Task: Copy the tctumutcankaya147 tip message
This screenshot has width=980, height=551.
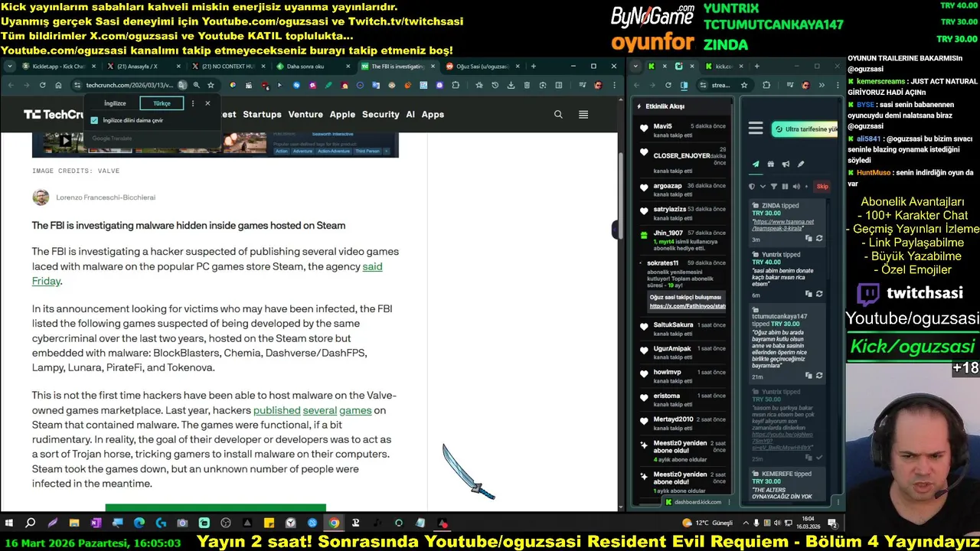Action: coord(808,376)
